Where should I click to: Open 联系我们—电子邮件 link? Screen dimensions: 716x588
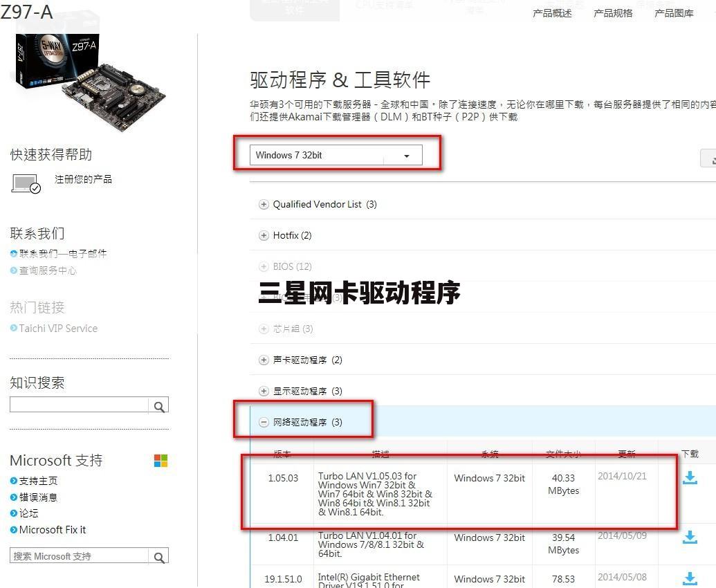(x=63, y=253)
